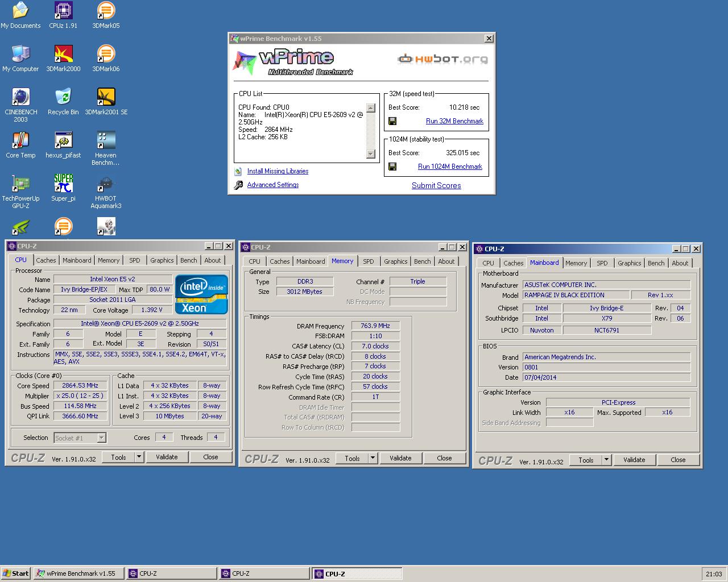
Task: Open CINEBENCH 2003 desktop shortcut
Action: click(x=20, y=105)
